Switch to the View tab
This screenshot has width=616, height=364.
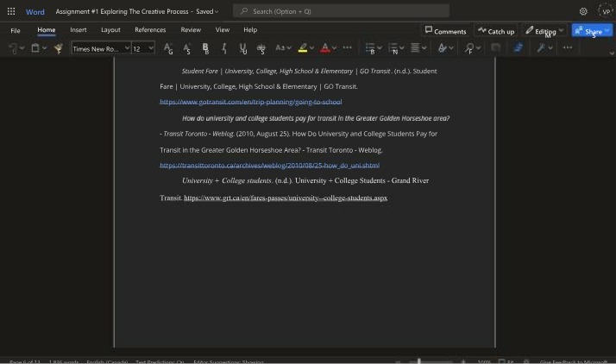pos(223,30)
